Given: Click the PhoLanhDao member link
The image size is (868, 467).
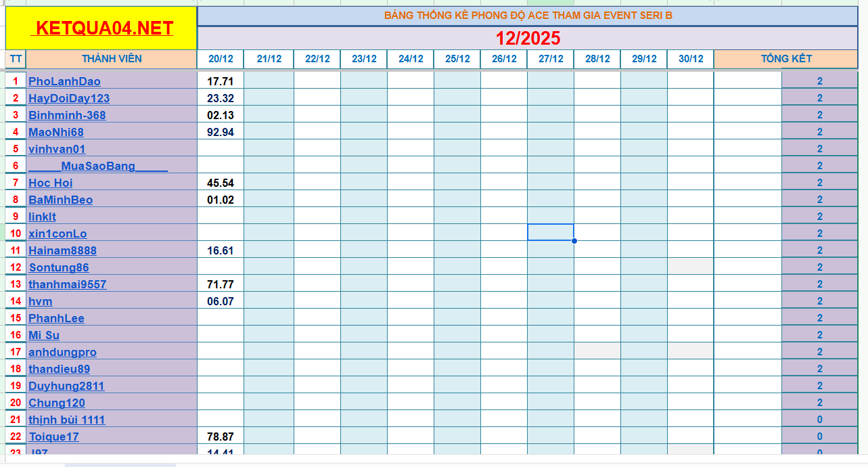Looking at the screenshot, I should [64, 81].
